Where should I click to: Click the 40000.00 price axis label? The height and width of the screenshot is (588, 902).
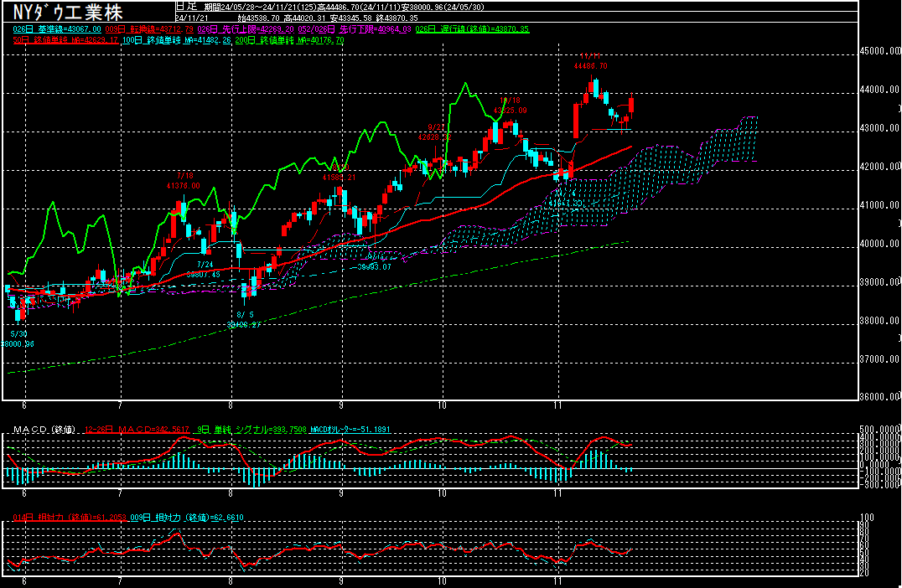tap(879, 244)
